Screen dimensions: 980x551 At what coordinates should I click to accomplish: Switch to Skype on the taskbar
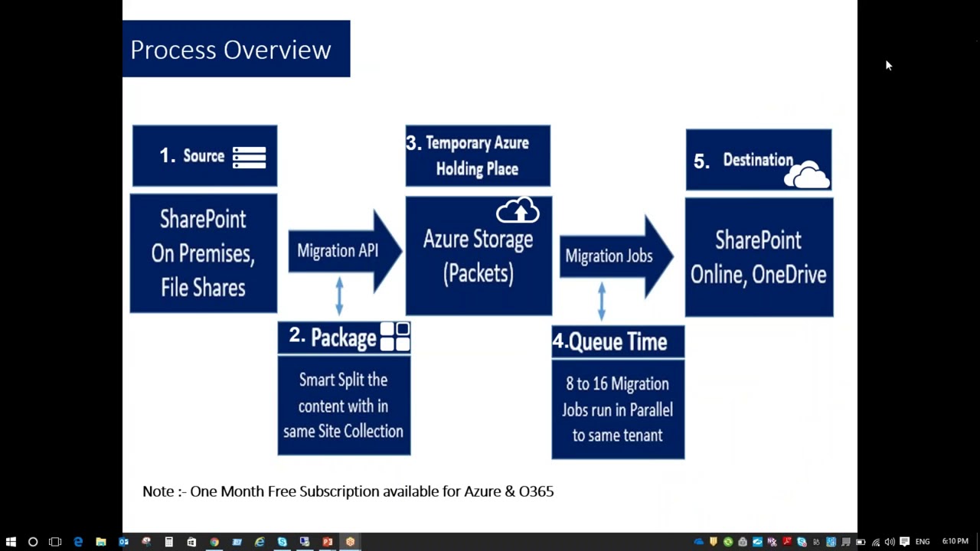pos(282,542)
